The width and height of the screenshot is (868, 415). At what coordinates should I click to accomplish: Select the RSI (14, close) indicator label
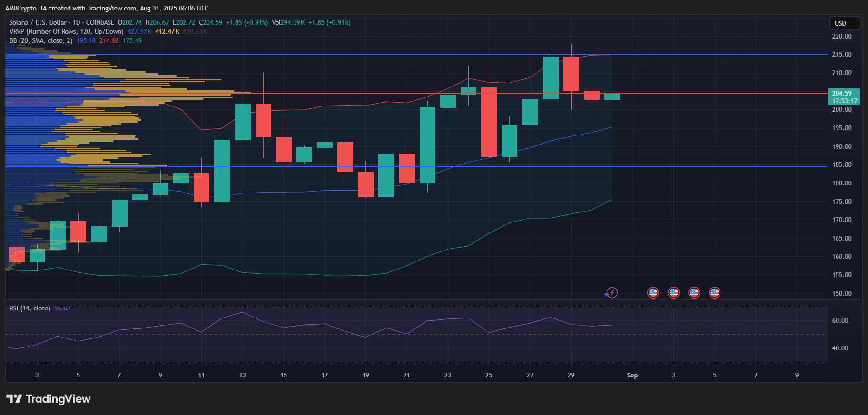coord(30,308)
